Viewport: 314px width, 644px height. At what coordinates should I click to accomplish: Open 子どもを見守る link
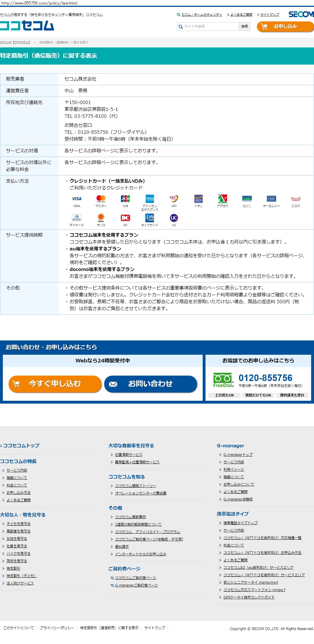click(18, 524)
